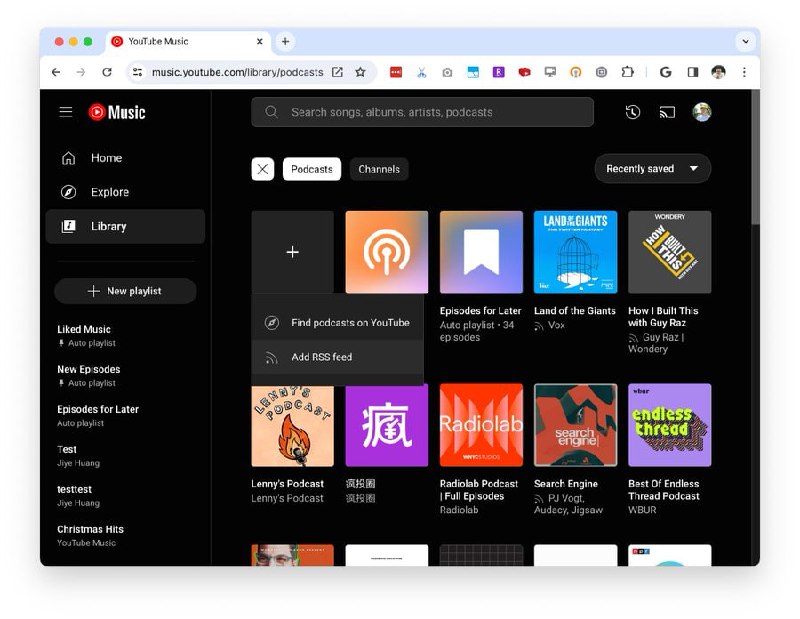
Task: Enable the Channels filter chip
Action: [380, 169]
